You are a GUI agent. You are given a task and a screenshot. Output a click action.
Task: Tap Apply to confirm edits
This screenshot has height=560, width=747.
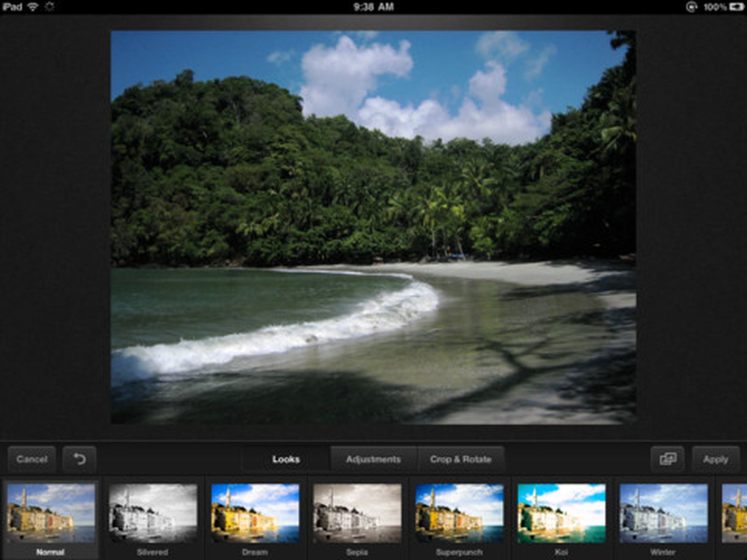click(716, 459)
